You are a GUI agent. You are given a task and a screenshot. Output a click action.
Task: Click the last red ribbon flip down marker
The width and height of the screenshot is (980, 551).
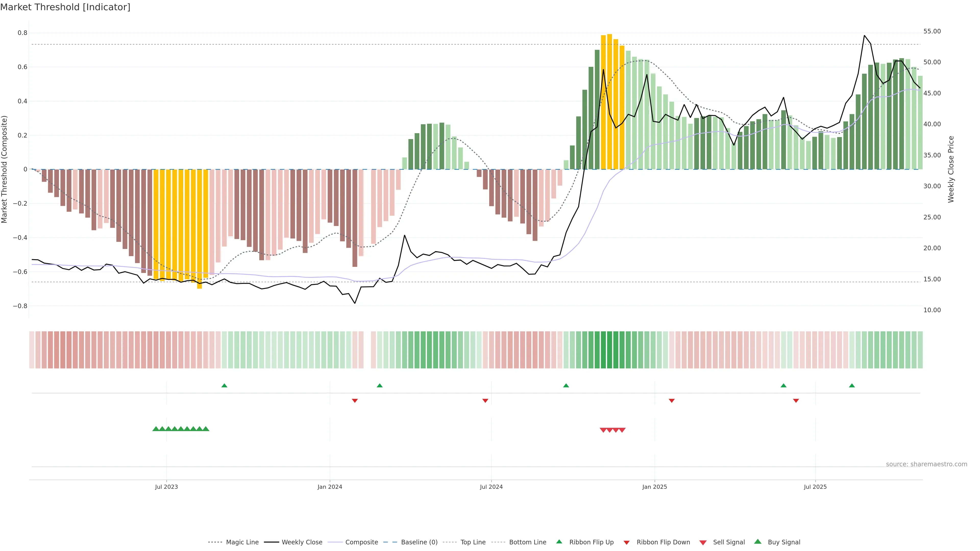click(796, 400)
